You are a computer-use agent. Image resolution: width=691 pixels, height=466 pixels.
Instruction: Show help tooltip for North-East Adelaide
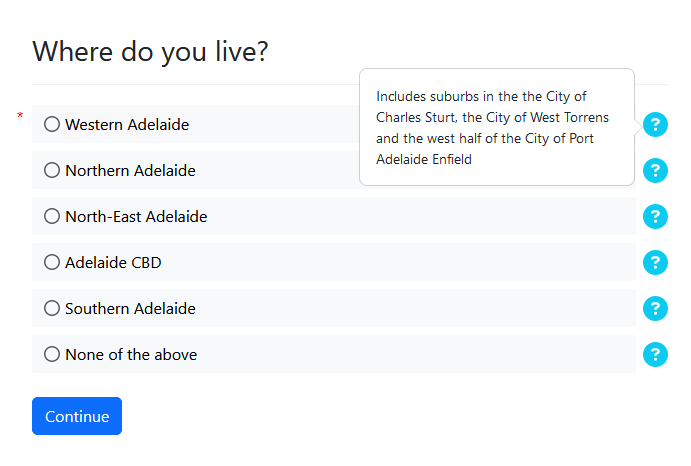[x=654, y=217]
